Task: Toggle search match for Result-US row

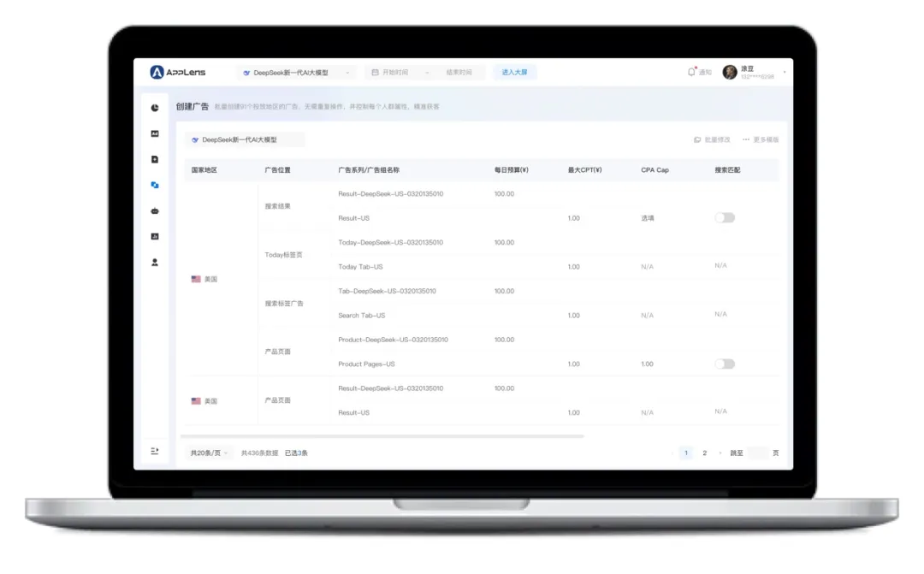Action: (x=725, y=218)
